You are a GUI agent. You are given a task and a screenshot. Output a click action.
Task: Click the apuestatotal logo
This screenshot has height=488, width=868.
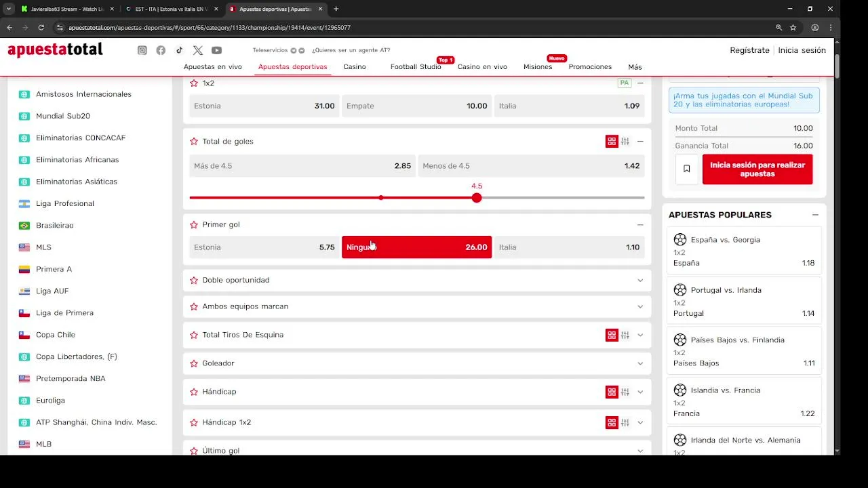55,49
